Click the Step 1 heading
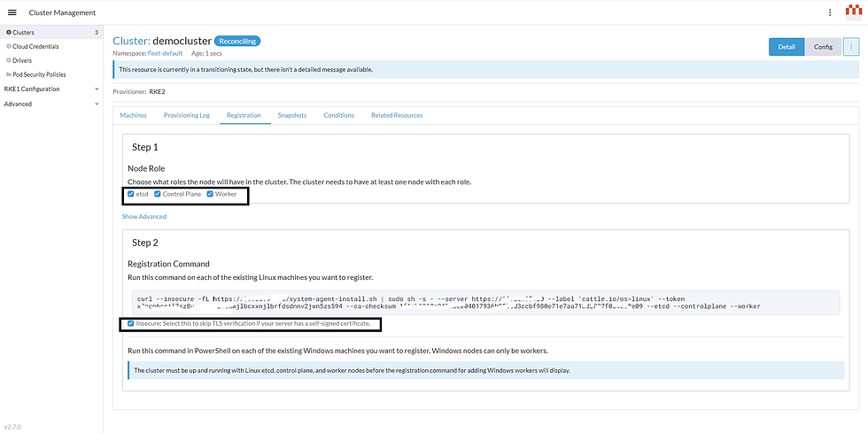 (x=145, y=147)
